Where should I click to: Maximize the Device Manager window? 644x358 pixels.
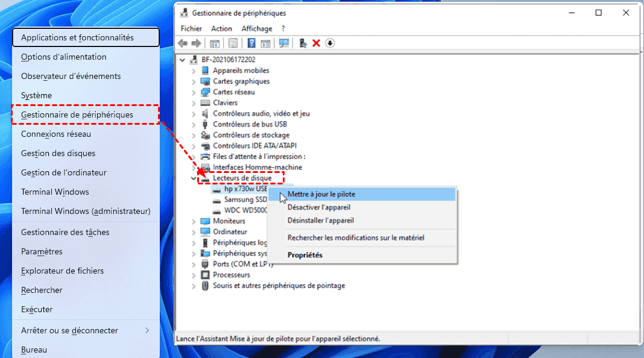click(598, 13)
